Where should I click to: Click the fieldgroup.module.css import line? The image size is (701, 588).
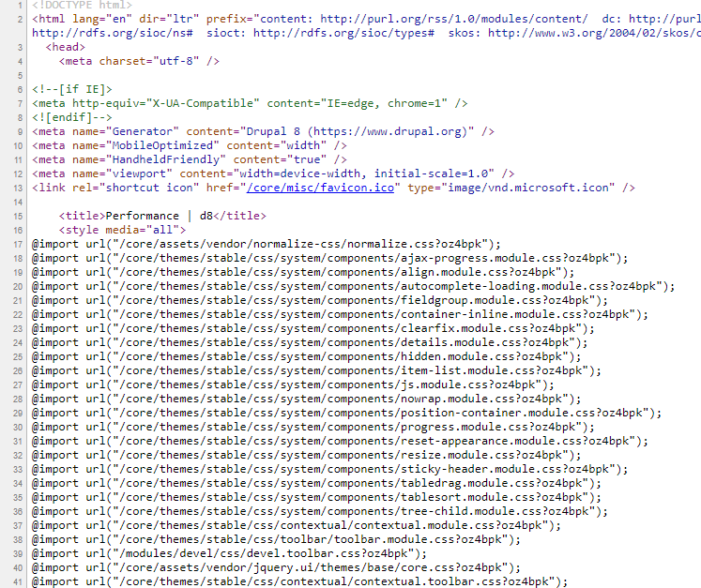320,300
